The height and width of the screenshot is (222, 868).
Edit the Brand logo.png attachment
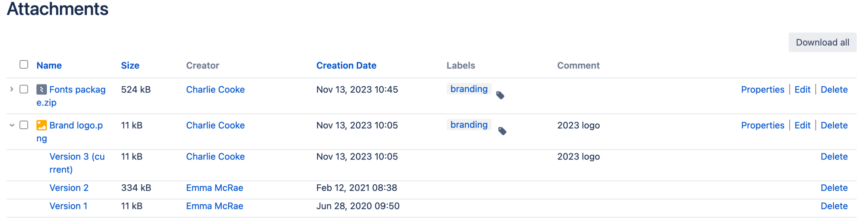802,125
